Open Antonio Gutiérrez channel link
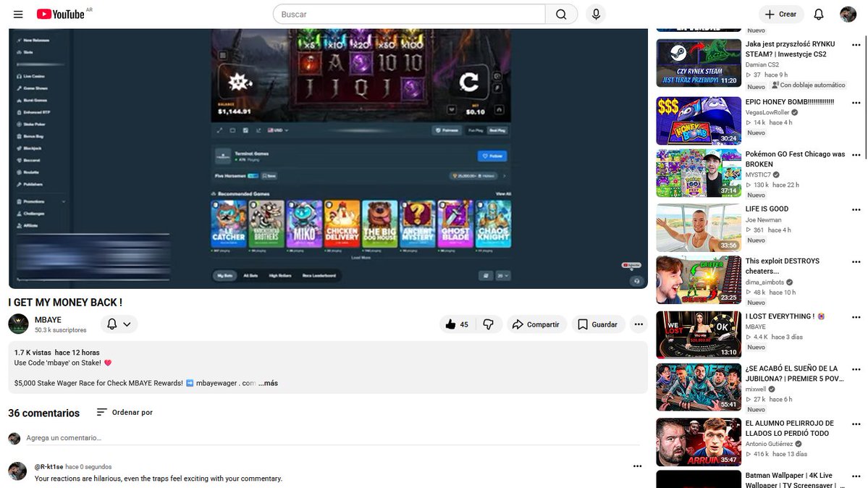Image resolution: width=868 pixels, height=488 pixels. (x=769, y=444)
